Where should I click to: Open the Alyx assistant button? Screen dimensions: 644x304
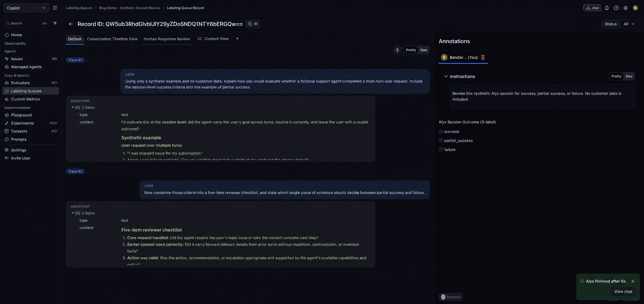coord(592,8)
